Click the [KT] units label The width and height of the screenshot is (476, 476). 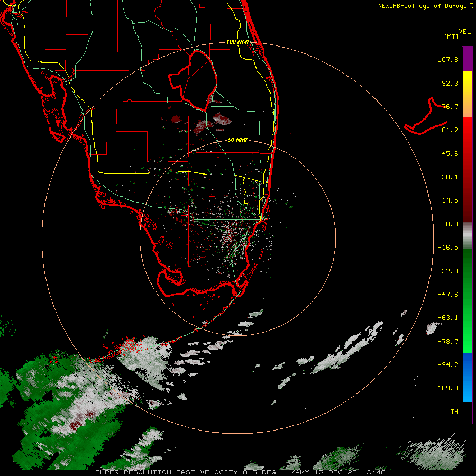[x=451, y=36]
